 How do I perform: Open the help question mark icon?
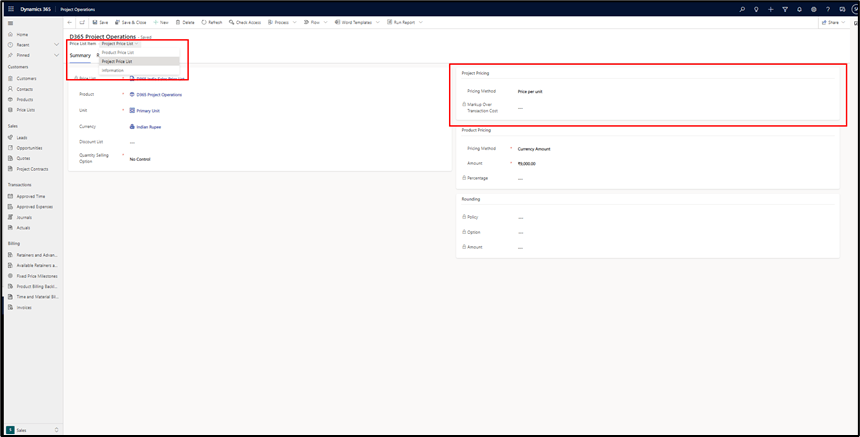pos(827,9)
